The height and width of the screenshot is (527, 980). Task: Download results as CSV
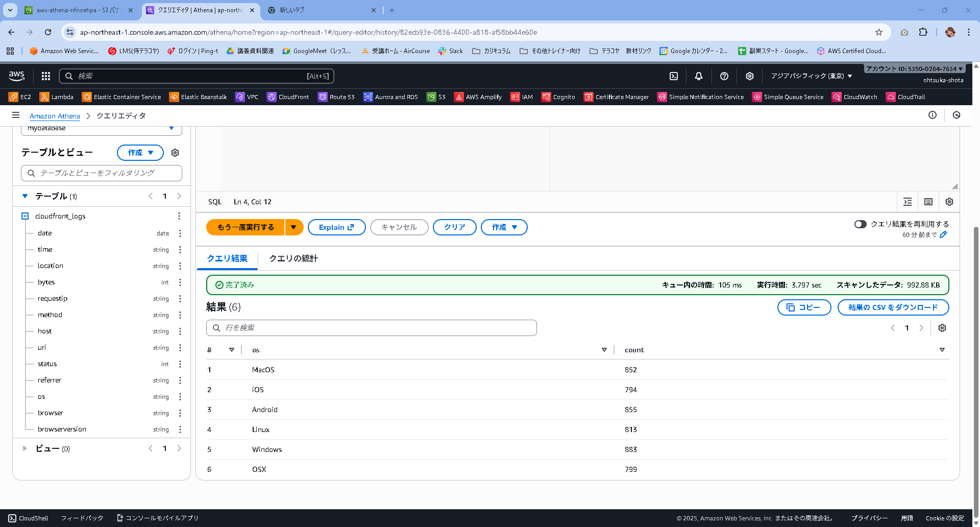click(x=893, y=307)
